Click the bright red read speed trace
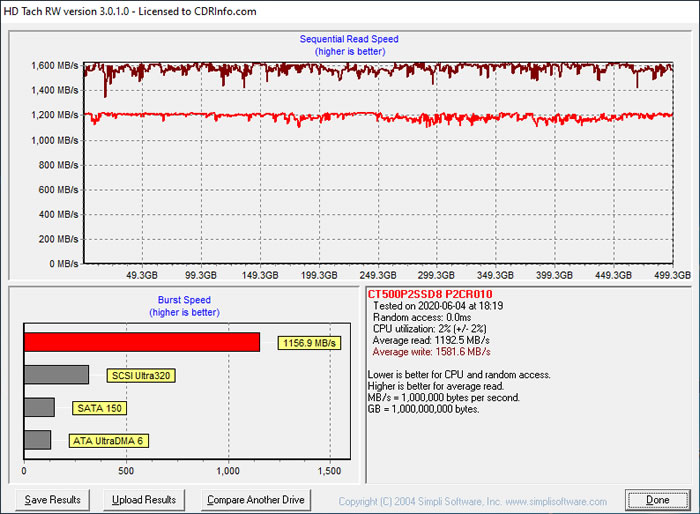Screen dimensions: 700x514 tap(300, 116)
